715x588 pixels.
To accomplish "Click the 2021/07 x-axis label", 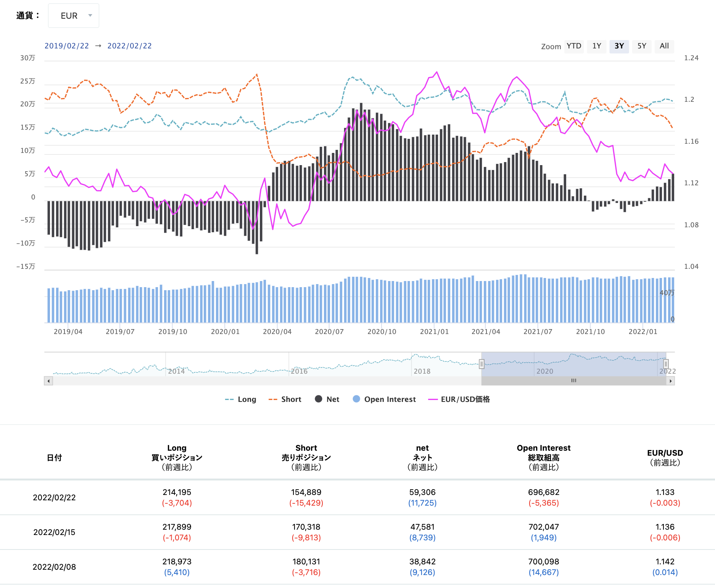I will pyautogui.click(x=538, y=331).
